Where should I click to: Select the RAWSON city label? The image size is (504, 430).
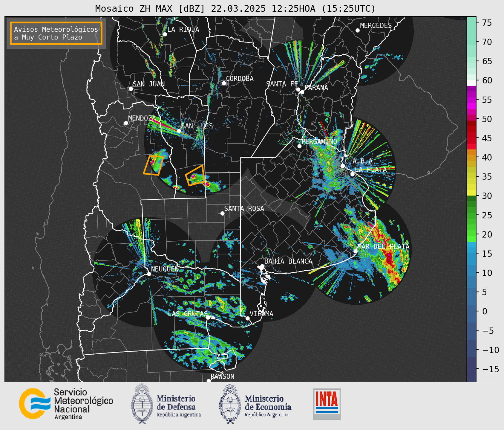pyautogui.click(x=223, y=376)
